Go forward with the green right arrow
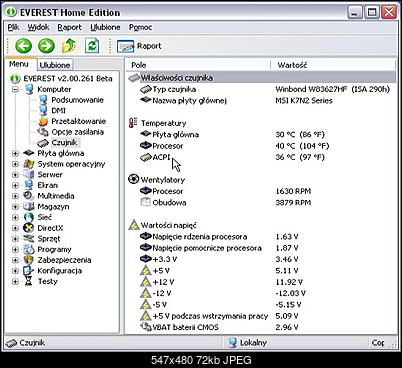Screen dimensions: 402x368 click(x=46, y=46)
